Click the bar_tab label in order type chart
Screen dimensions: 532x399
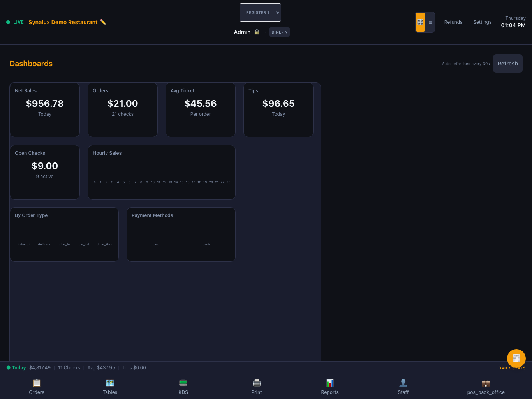84,244
